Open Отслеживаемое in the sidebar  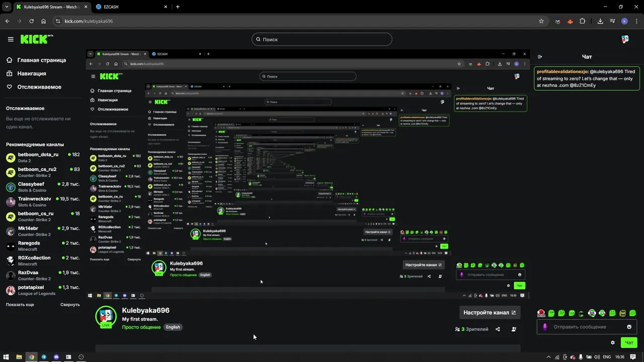tap(34, 87)
